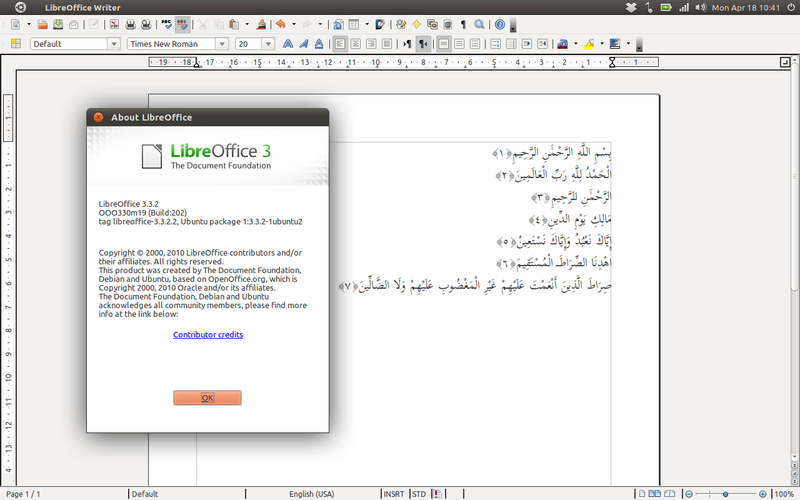Open Styles and Formatting window
This screenshot has height=500, width=800.
click(16, 44)
